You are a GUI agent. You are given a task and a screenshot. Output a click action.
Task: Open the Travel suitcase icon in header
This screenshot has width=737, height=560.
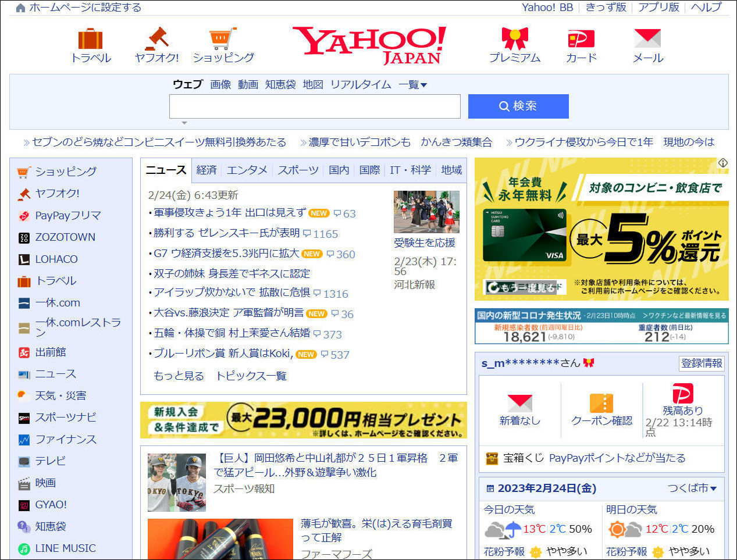click(x=91, y=40)
